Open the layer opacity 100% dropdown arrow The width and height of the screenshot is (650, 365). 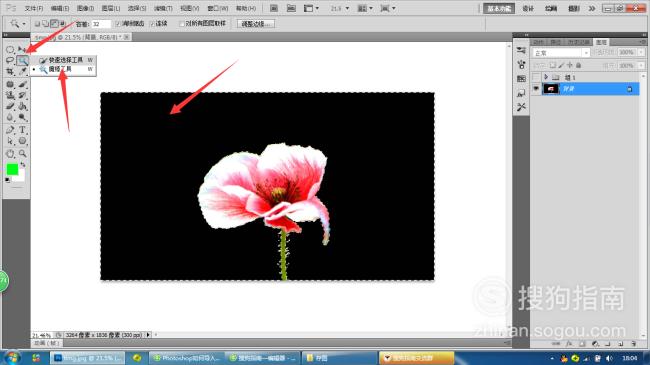[x=641, y=52]
